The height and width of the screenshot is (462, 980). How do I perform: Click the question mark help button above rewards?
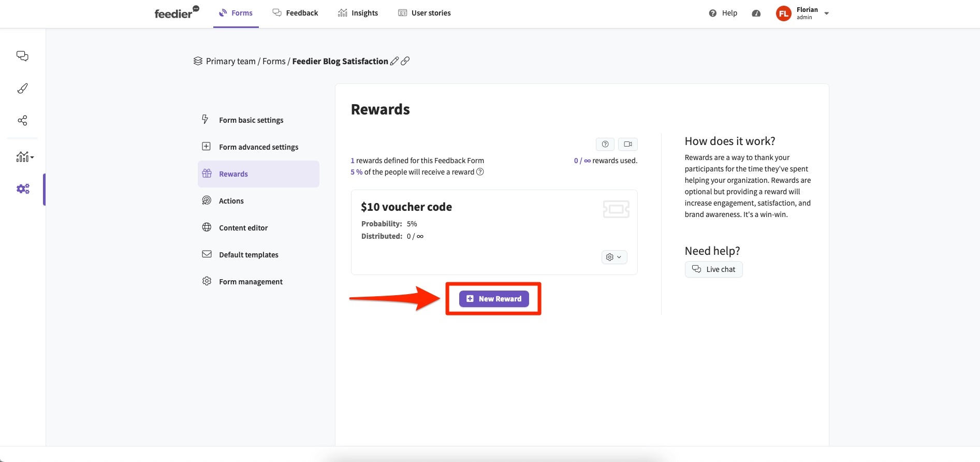pos(605,144)
